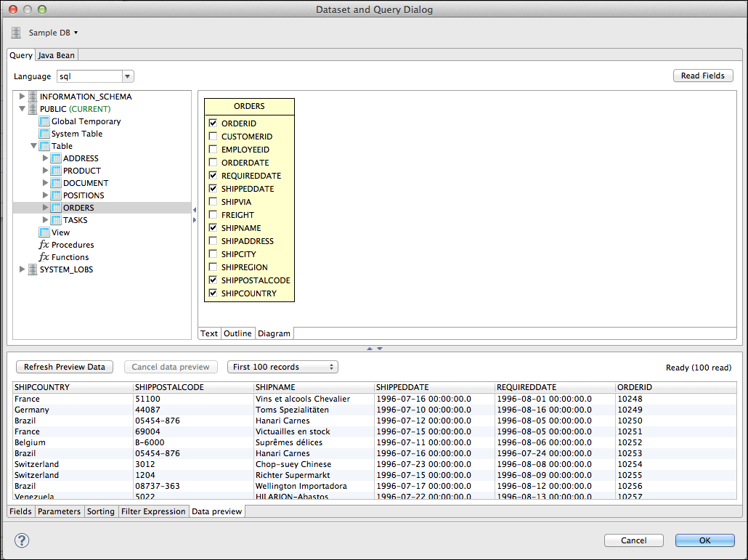Open the First 100 records dropdown
The width and height of the screenshot is (748, 560).
tap(283, 367)
